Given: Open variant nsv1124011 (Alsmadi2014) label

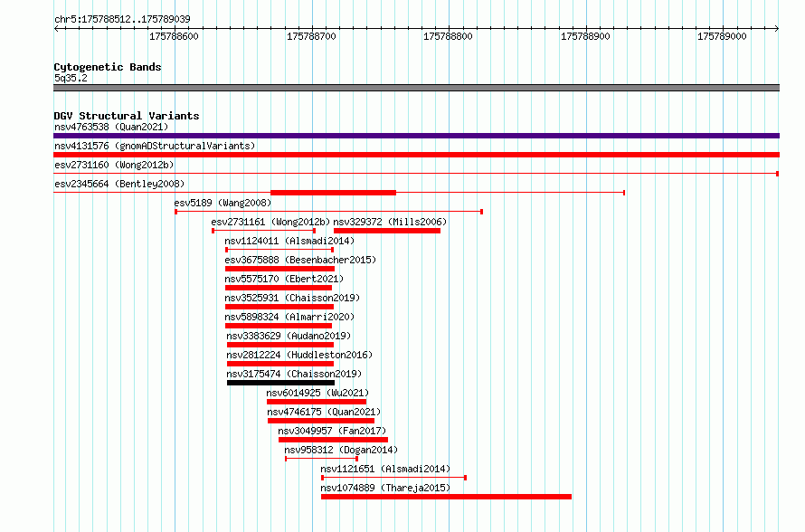Looking at the screenshot, I should click(x=289, y=241).
